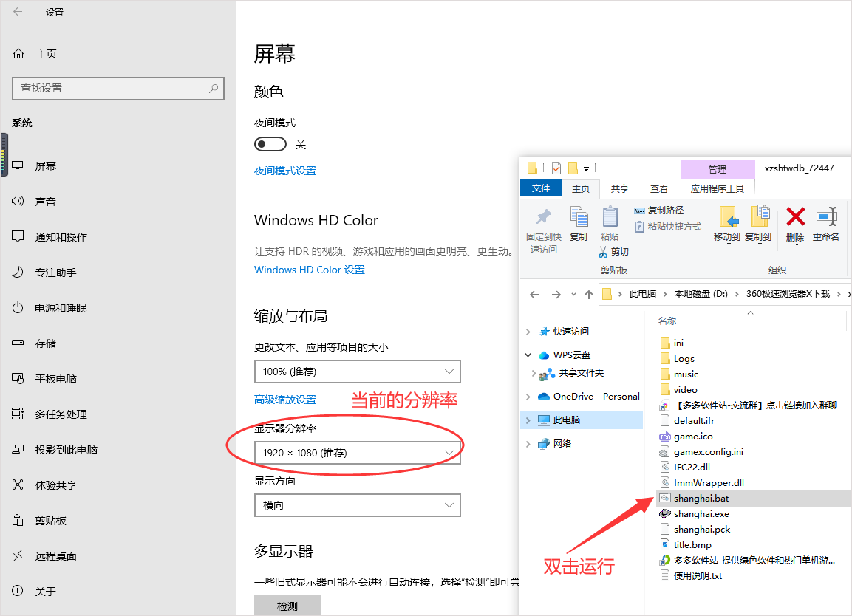Screen dimensions: 852x616
Task: Open the 100% scaling dropdown
Action: [358, 372]
